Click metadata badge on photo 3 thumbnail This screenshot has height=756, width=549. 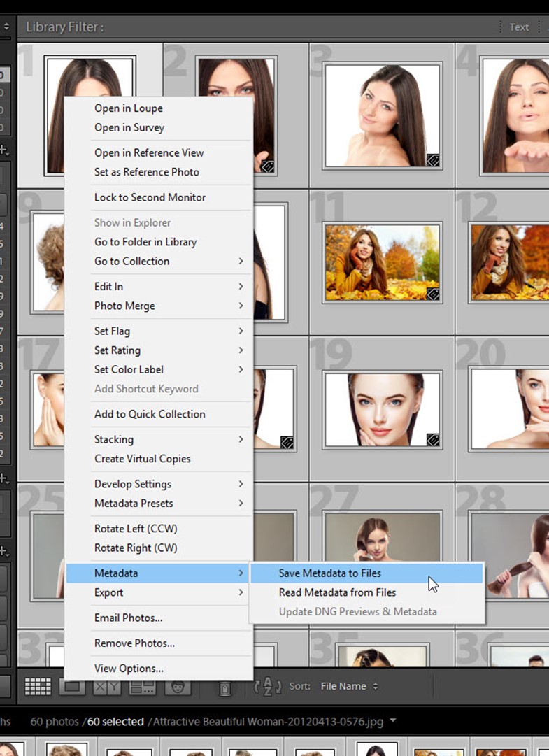pyautogui.click(x=433, y=160)
